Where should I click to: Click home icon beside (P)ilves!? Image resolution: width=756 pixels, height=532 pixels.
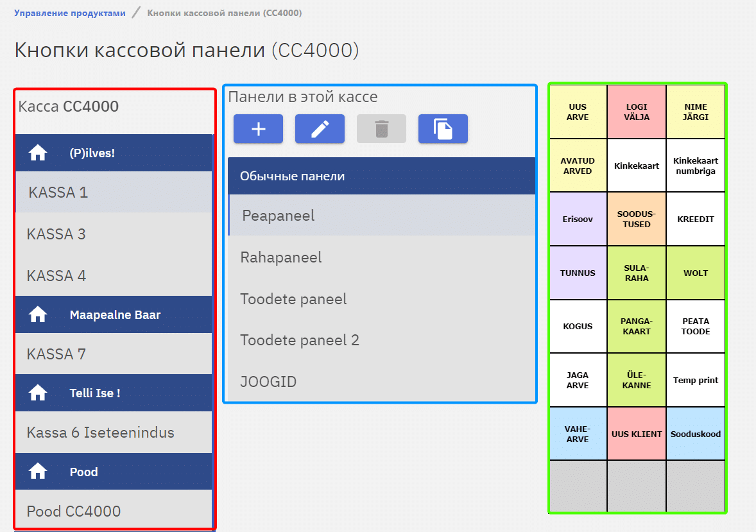[x=39, y=153]
